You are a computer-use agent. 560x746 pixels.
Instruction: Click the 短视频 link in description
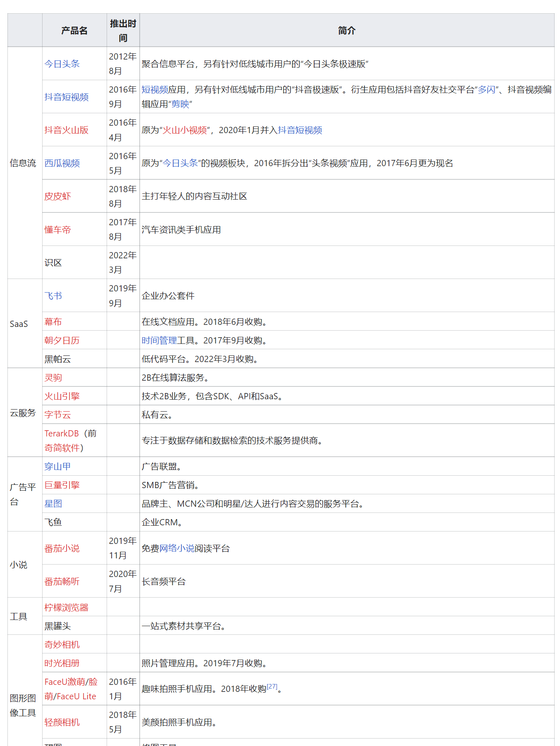point(155,90)
